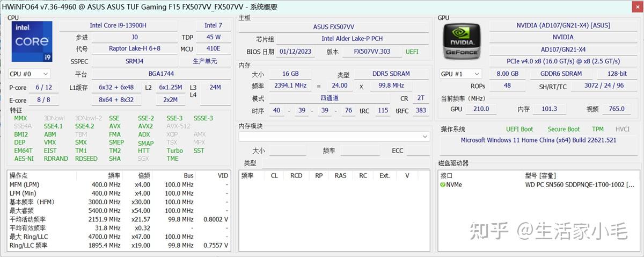The width and height of the screenshot is (644, 257).
Task: Click the MMX feature flag
Action: pyautogui.click(x=20, y=118)
